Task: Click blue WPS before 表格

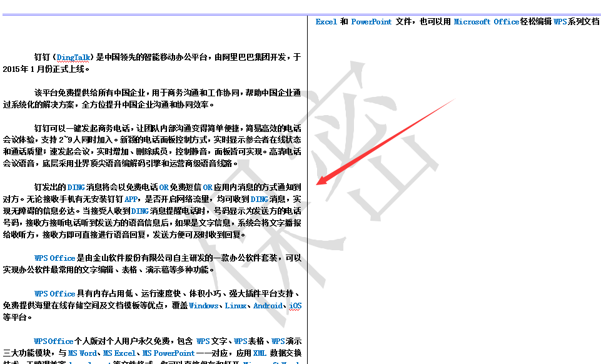Action: [x=241, y=341]
